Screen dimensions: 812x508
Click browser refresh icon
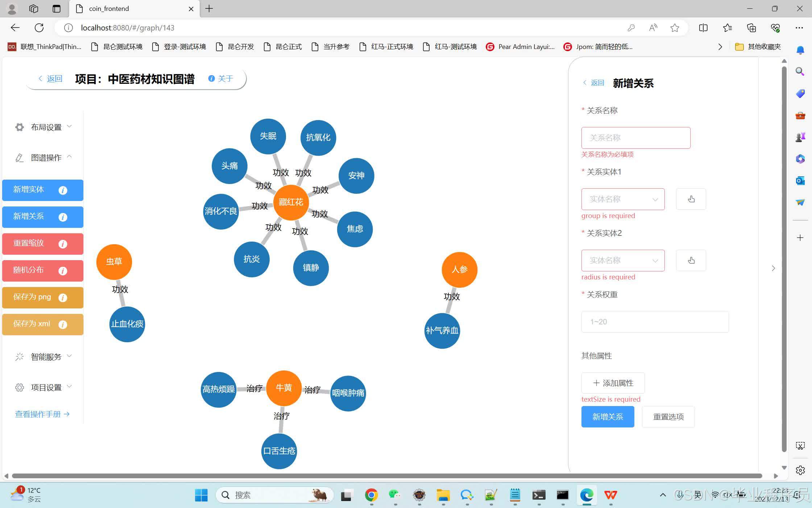tap(39, 28)
